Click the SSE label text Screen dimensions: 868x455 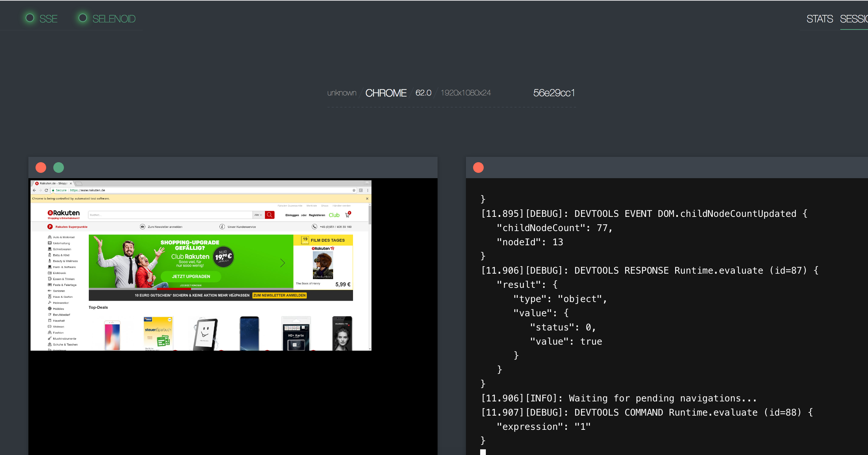click(x=49, y=18)
